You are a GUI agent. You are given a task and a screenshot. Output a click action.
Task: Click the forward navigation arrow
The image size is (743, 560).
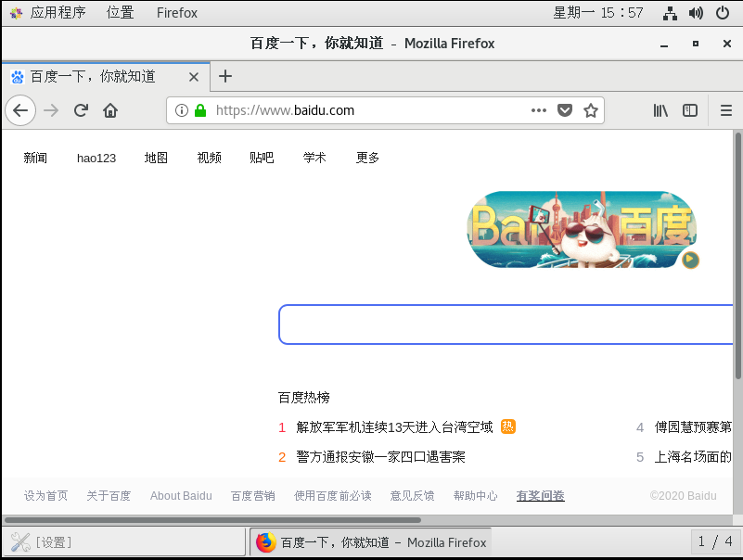pyautogui.click(x=51, y=110)
